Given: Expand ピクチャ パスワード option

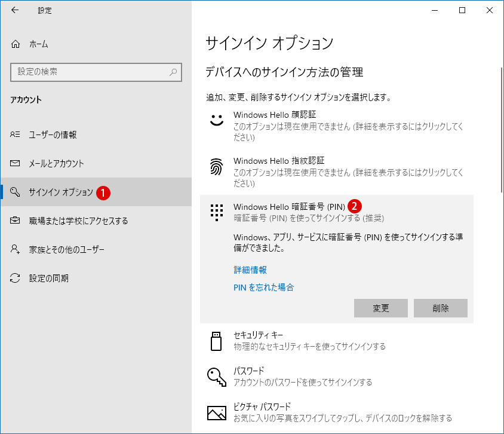Looking at the screenshot, I should [x=337, y=412].
